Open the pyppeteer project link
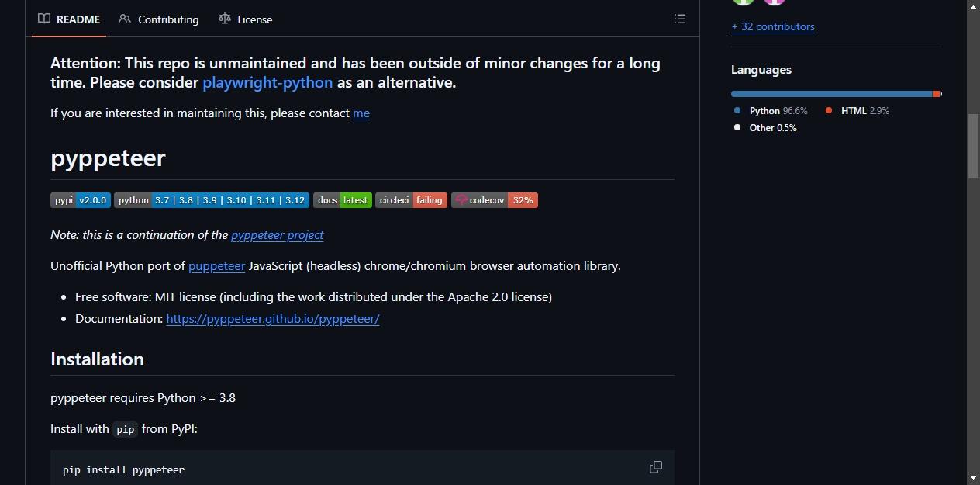 (x=277, y=235)
